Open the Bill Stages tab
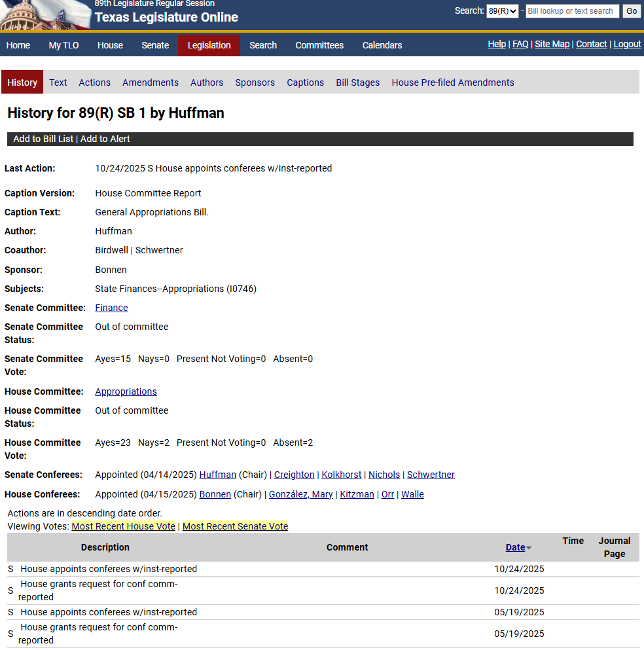This screenshot has width=644, height=650. pos(357,82)
